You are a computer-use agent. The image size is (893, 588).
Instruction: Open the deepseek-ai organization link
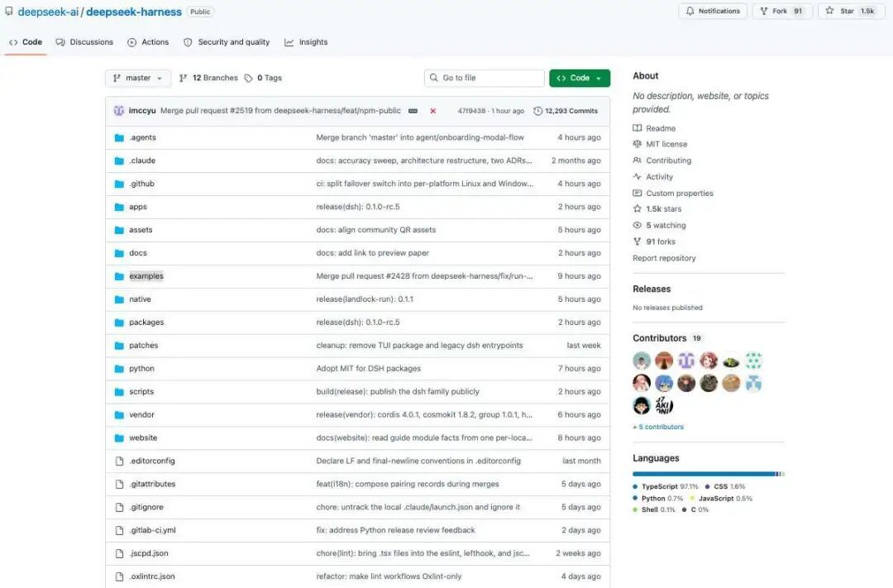tap(48, 12)
